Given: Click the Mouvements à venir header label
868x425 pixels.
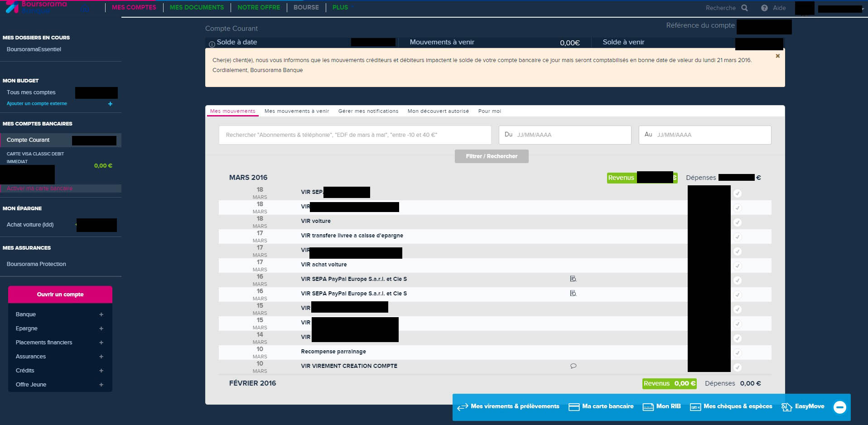Looking at the screenshot, I should [x=442, y=42].
